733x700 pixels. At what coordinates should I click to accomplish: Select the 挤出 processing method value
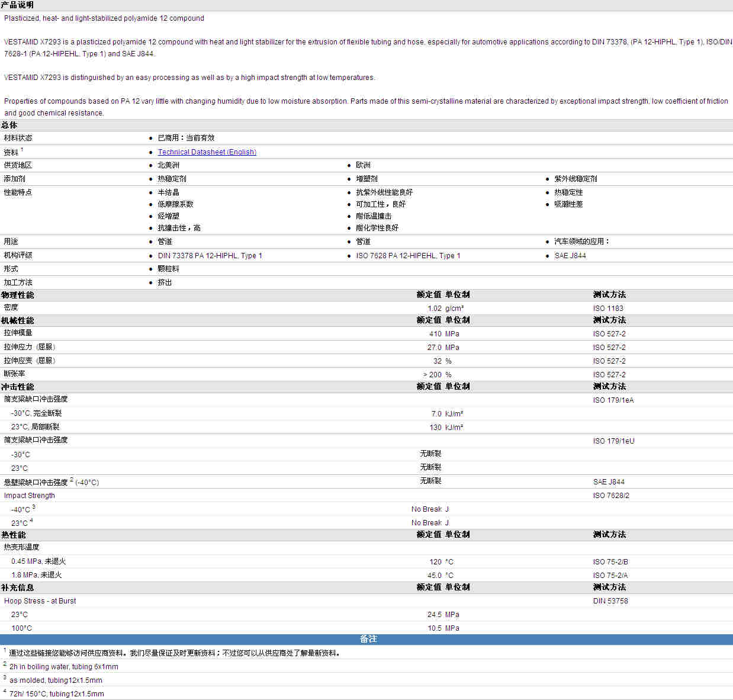point(165,282)
